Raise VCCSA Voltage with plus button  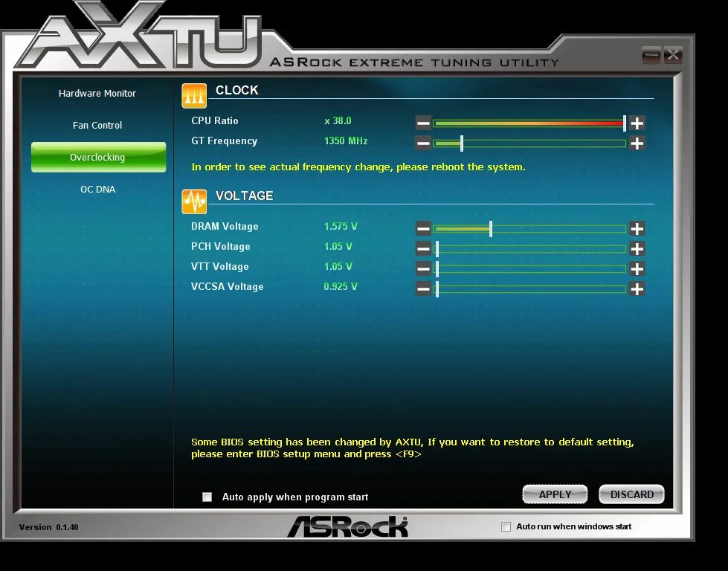637,288
